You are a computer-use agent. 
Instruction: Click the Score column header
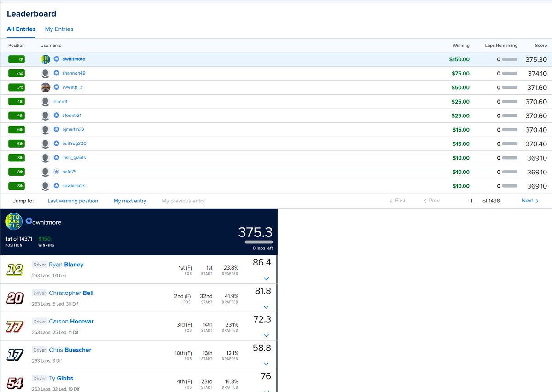(541, 46)
